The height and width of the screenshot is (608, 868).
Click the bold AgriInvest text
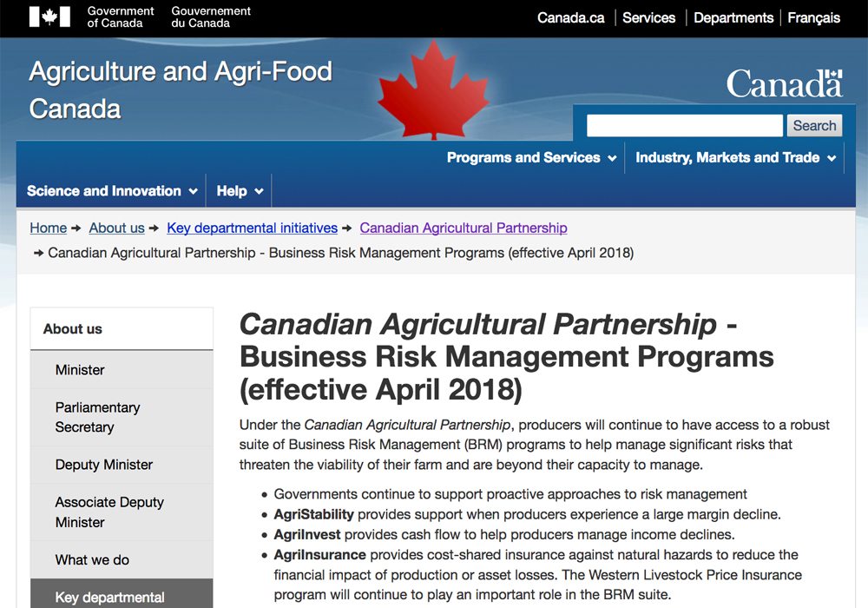coord(306,535)
